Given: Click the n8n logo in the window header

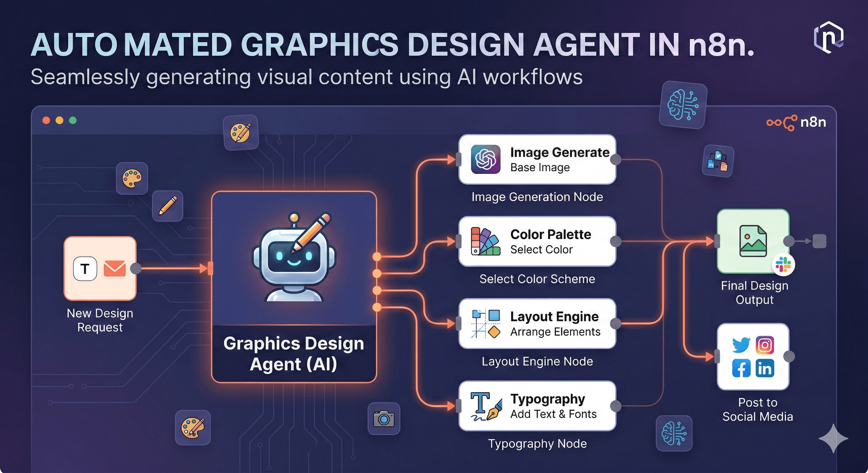Looking at the screenshot, I should click(796, 122).
